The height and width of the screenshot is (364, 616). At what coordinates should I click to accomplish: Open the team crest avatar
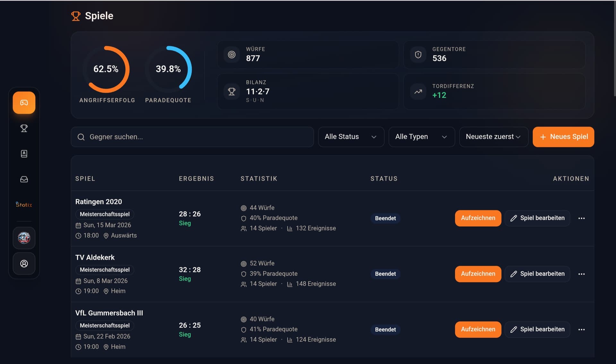[x=24, y=238]
